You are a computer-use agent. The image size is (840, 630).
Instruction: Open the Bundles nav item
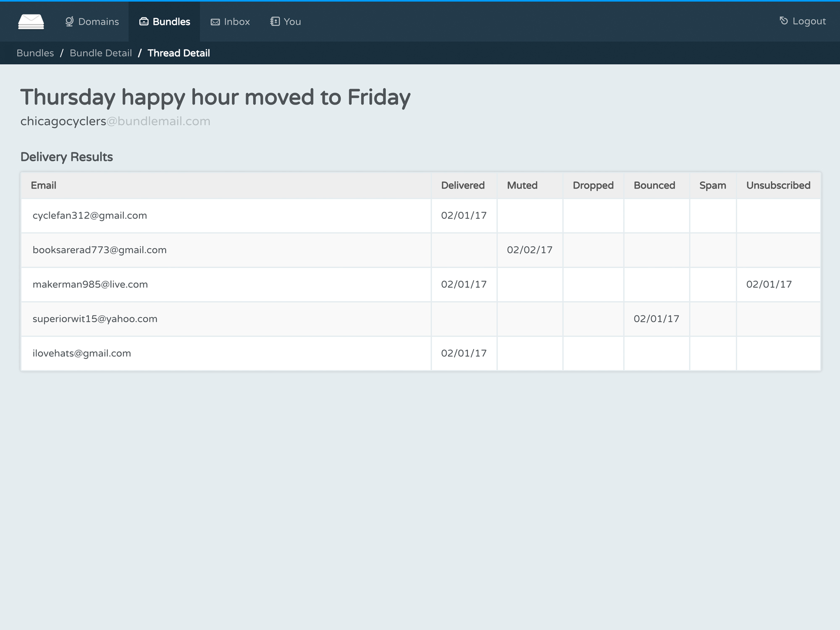pos(164,21)
